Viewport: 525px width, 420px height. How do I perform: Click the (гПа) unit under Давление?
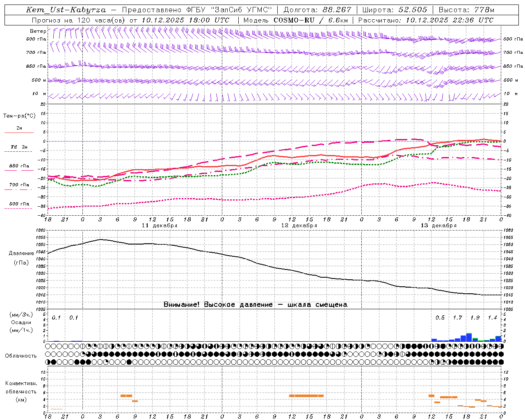21,263
